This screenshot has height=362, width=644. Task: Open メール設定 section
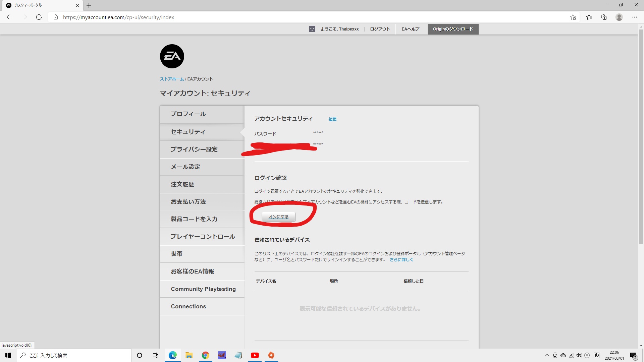202,167
